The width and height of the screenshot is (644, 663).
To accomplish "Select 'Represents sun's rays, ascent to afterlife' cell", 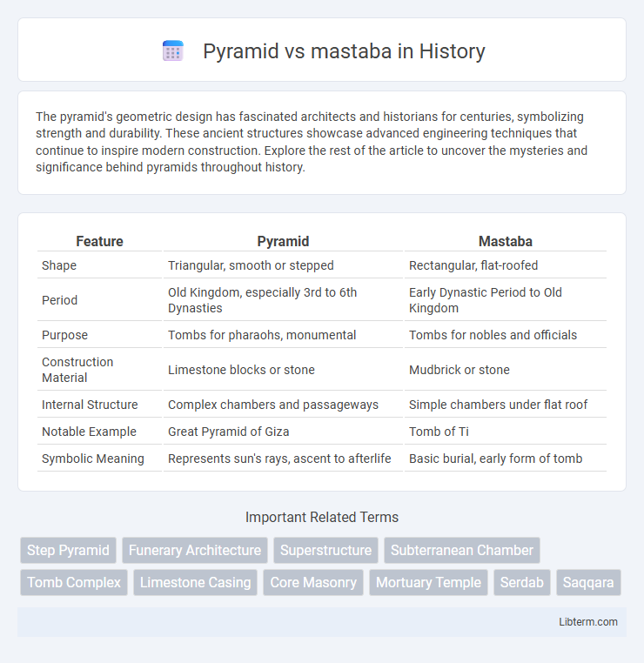I will pyautogui.click(x=283, y=459).
